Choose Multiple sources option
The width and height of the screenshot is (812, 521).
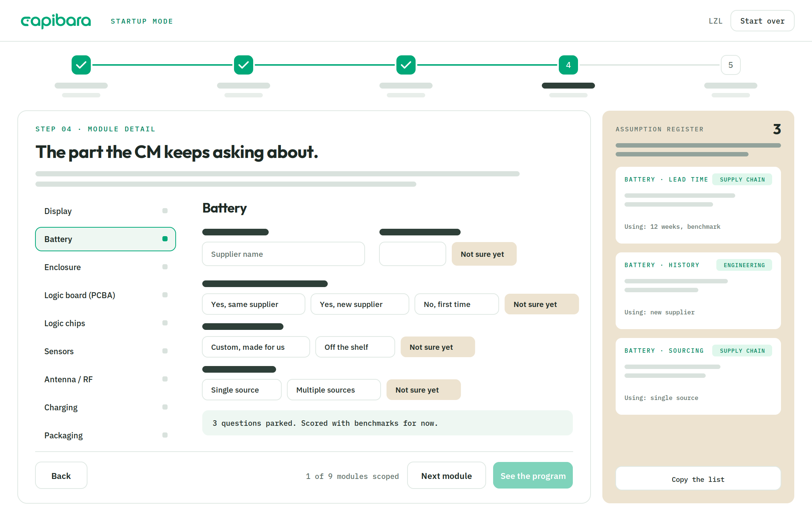click(334, 390)
